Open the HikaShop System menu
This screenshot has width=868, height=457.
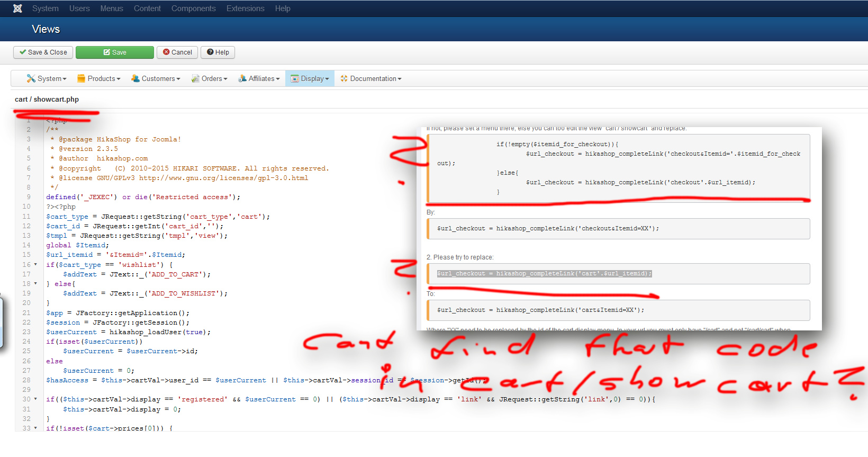pos(47,78)
